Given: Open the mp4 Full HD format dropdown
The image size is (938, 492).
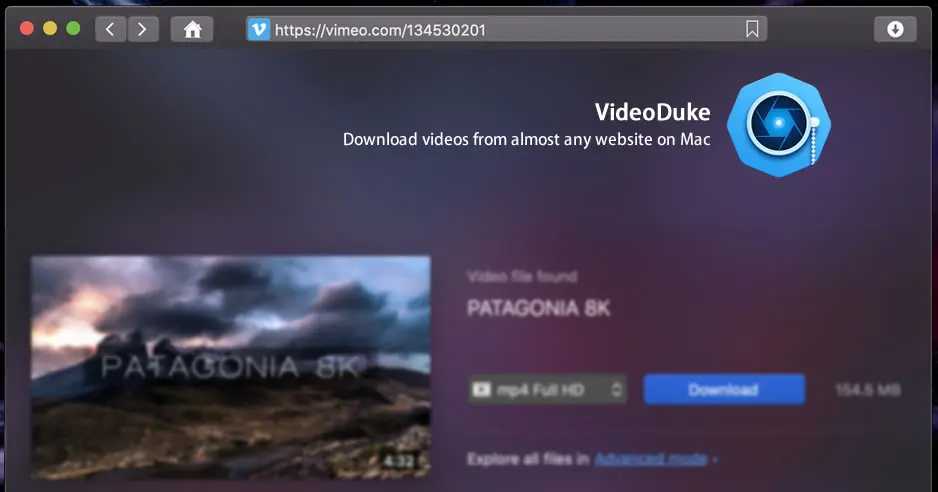Looking at the screenshot, I should [x=547, y=390].
